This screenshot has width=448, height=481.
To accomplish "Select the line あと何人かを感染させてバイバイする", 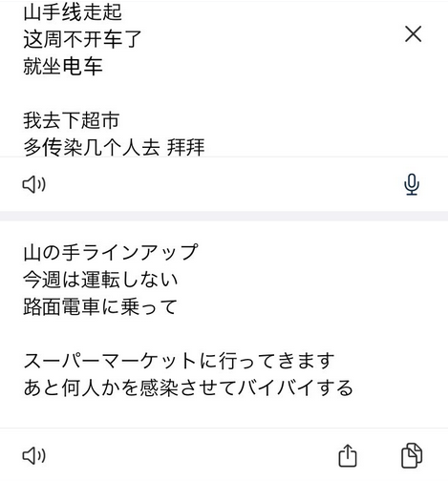I will coord(188,388).
